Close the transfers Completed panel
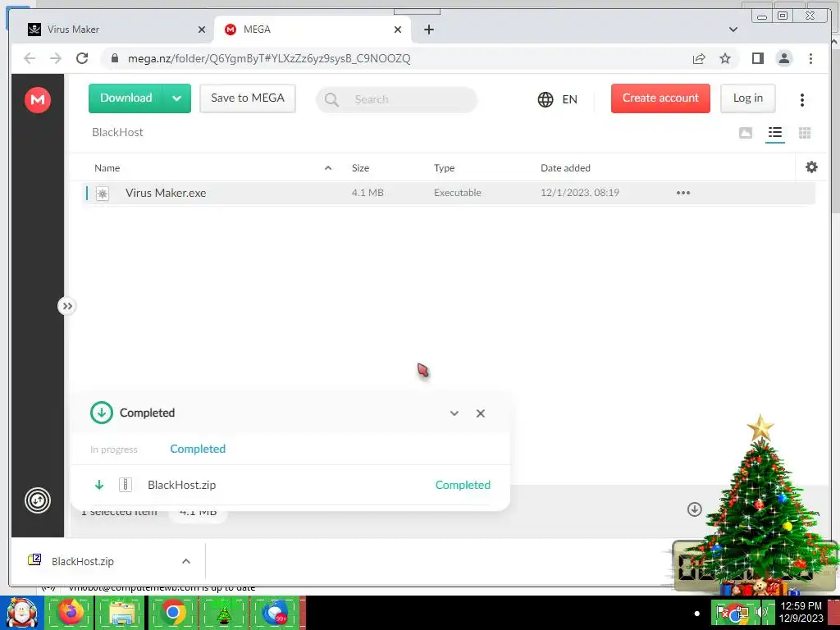Viewport: 840px width, 630px height. (x=481, y=413)
